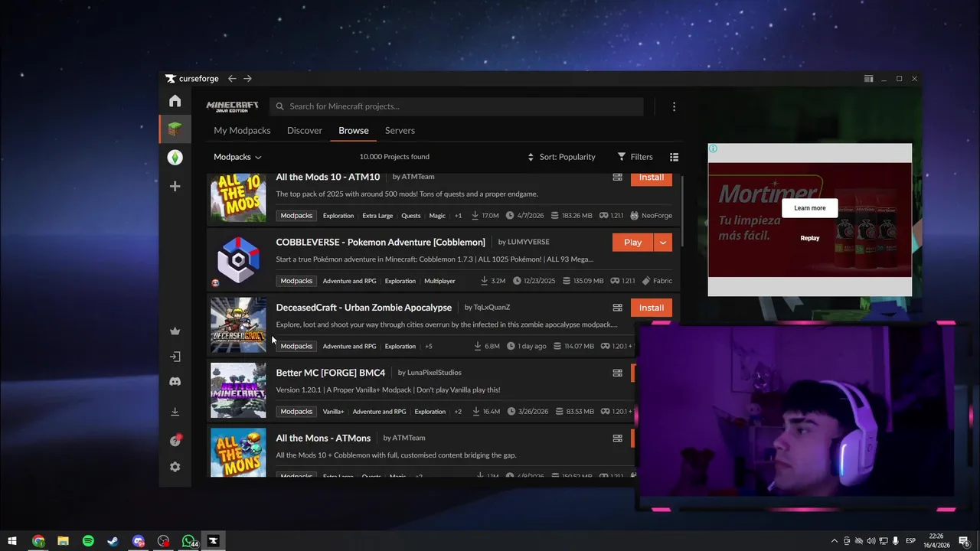The height and width of the screenshot is (551, 980).
Task: Click the Multiplayer tag on COBBLEVERSE
Action: (439, 281)
